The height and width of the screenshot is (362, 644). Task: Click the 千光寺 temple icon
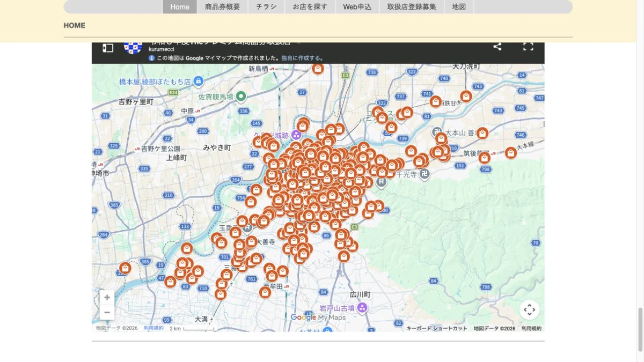(x=424, y=174)
